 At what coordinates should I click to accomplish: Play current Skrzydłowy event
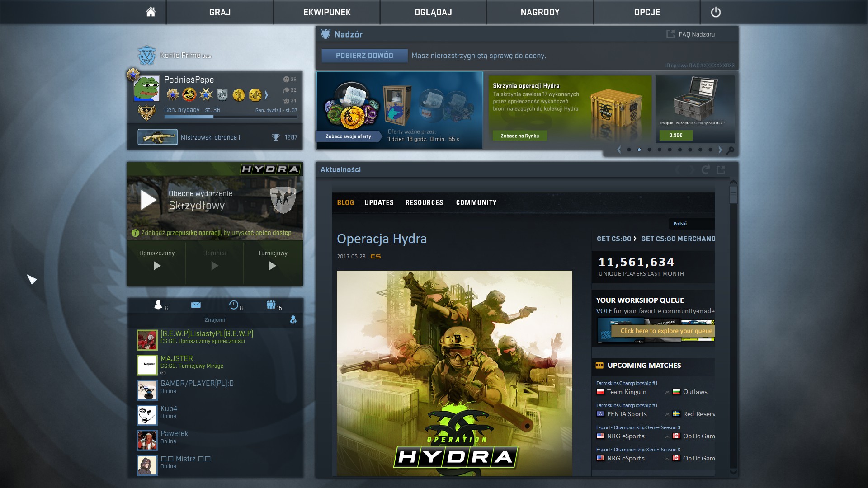click(x=148, y=200)
